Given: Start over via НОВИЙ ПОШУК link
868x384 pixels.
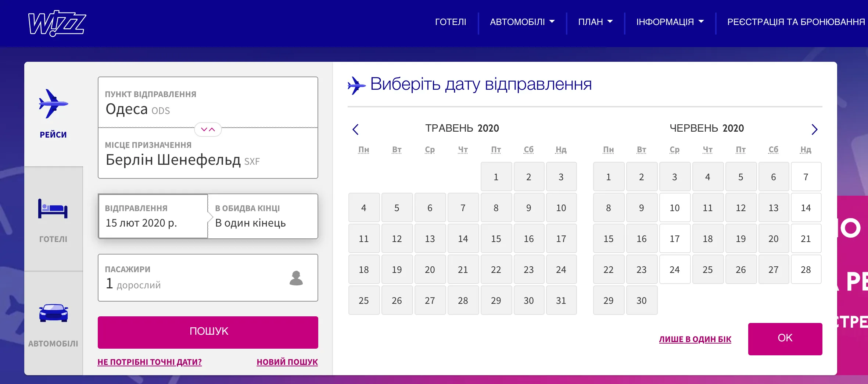Looking at the screenshot, I should [287, 362].
